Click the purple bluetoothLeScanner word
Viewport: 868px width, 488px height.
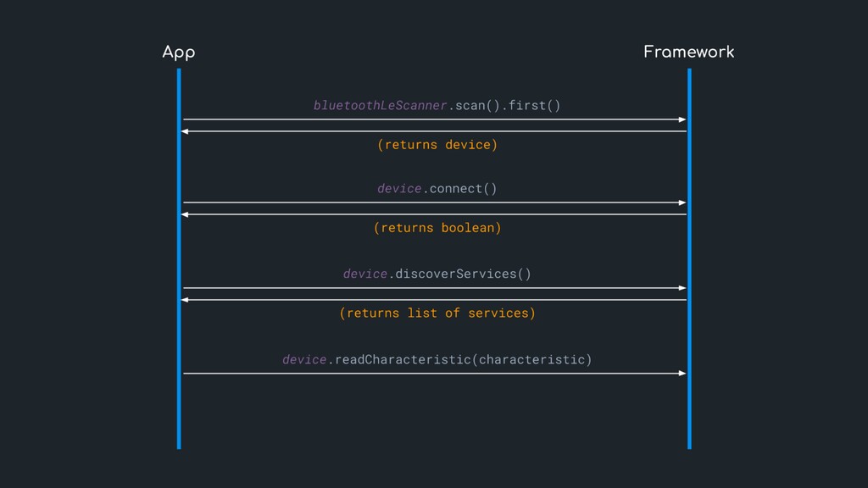[x=379, y=106]
